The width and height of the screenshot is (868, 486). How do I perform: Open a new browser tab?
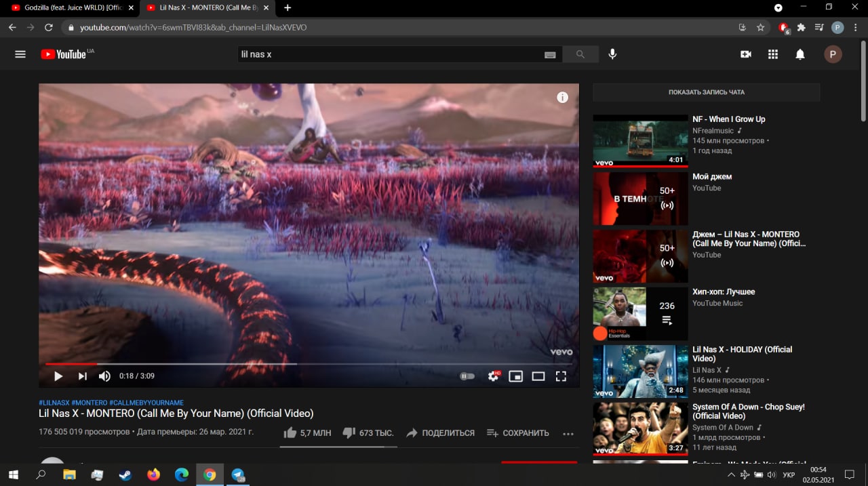click(x=288, y=7)
